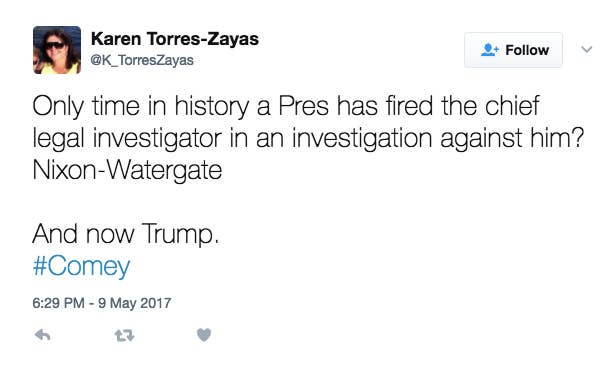Open the 6:29 PM timestamp permalink
Screen dimensions: 616x367
(x=58, y=303)
